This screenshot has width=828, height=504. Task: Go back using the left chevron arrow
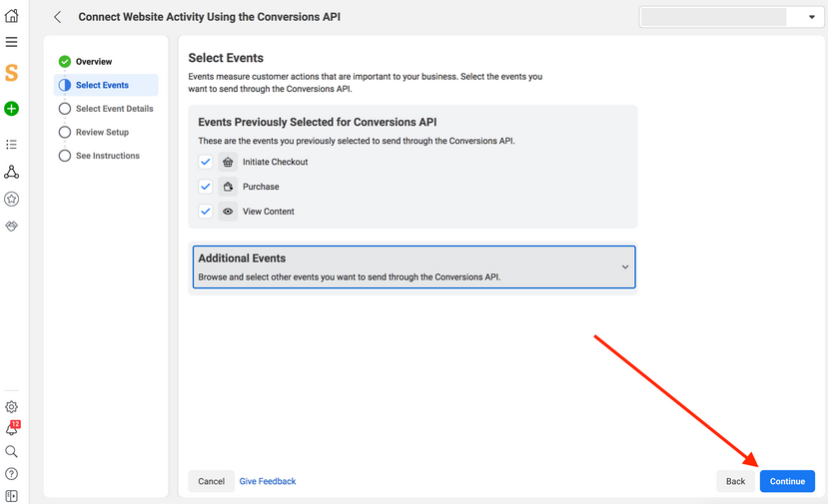click(58, 17)
